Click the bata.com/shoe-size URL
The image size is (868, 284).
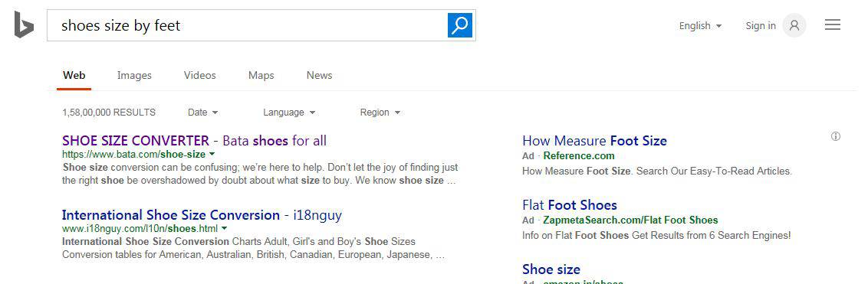pos(134,155)
